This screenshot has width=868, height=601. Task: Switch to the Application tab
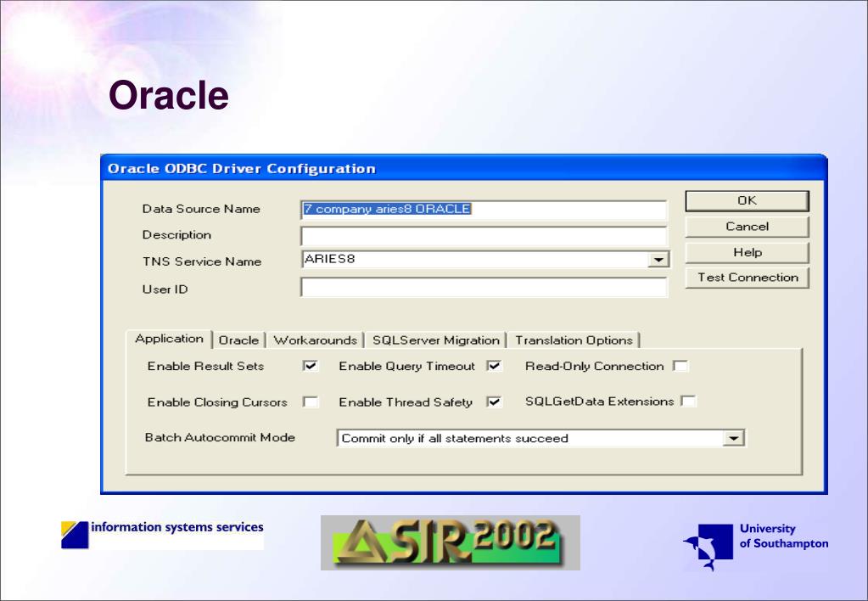point(169,339)
